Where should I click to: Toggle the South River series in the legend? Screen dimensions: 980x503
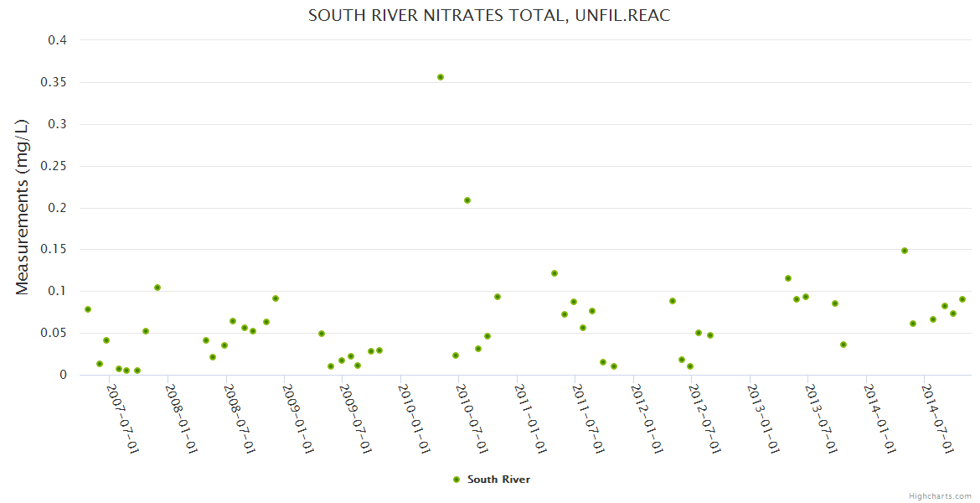coord(498,480)
